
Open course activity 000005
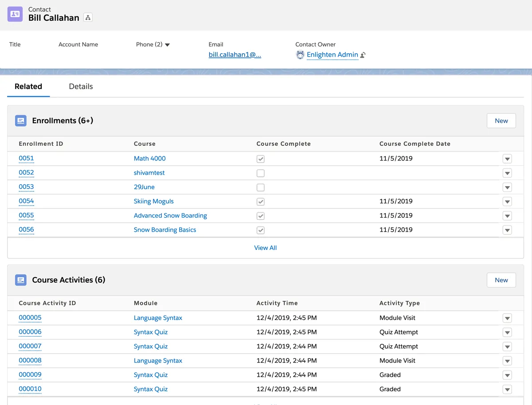pyautogui.click(x=30, y=318)
